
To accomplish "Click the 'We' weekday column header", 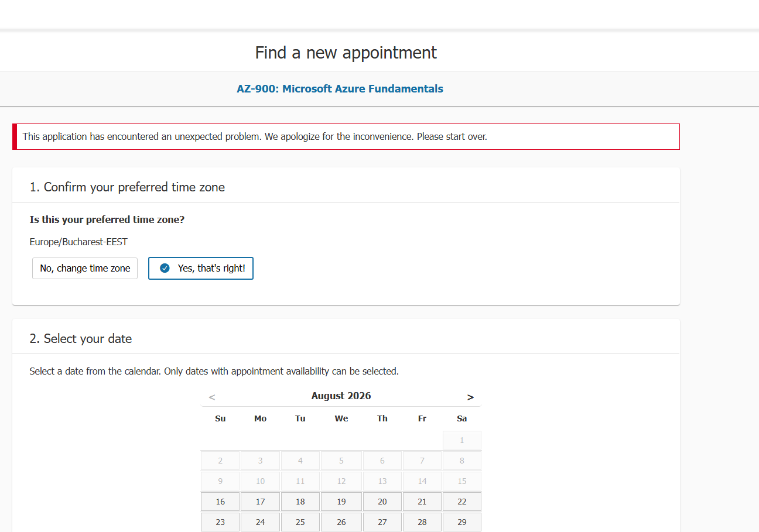I will click(341, 418).
